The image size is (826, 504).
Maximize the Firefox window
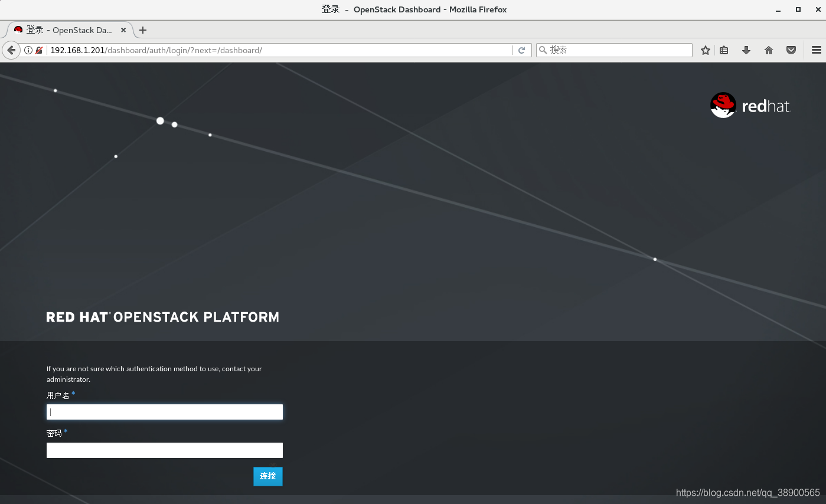pyautogui.click(x=798, y=9)
